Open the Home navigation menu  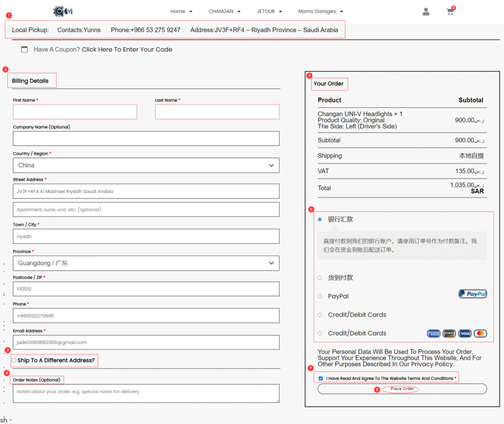tap(181, 11)
